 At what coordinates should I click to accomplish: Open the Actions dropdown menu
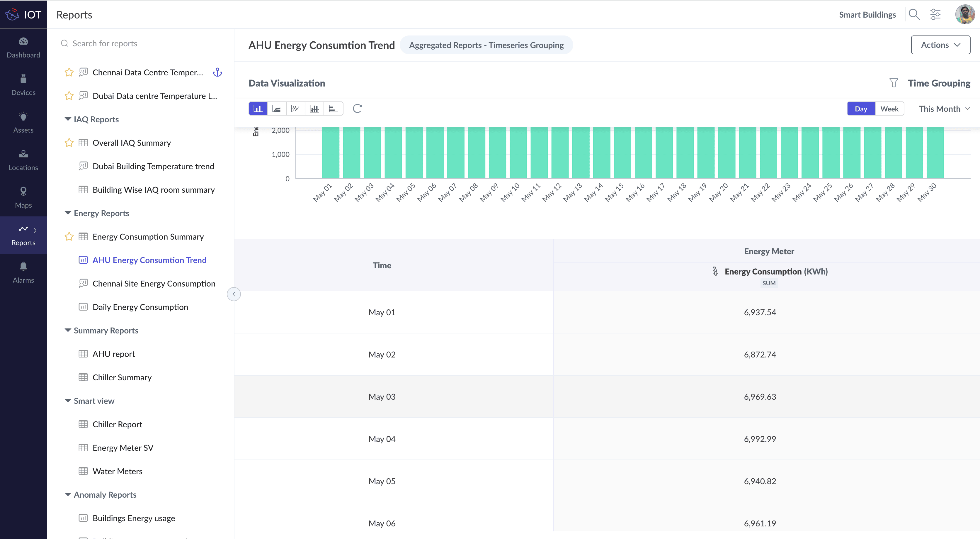pyautogui.click(x=940, y=45)
